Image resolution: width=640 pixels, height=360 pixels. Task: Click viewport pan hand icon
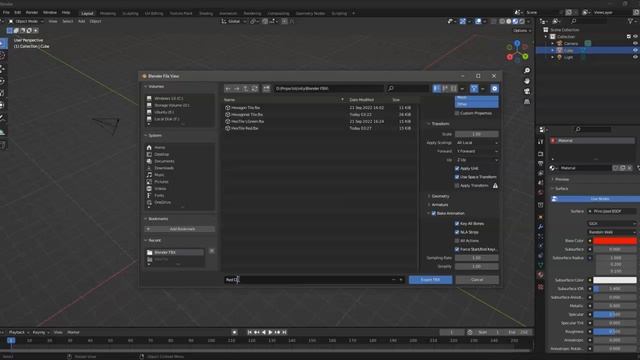point(527,81)
